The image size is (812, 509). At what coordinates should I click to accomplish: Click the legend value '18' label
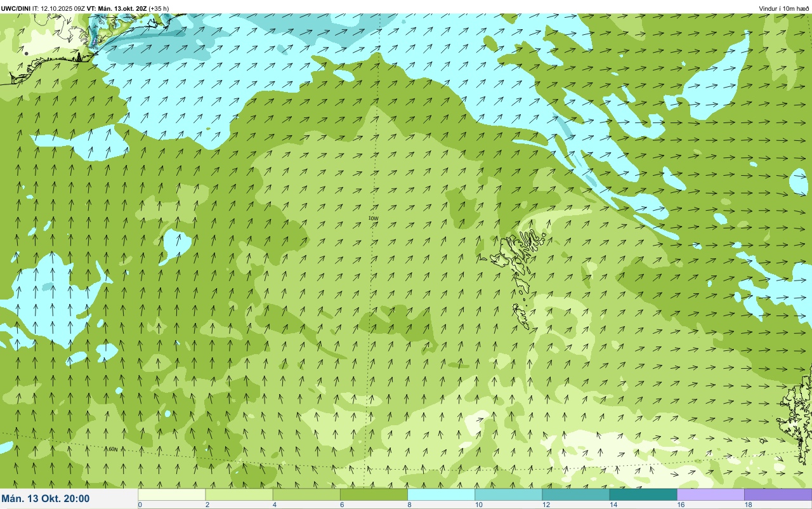pos(749,505)
